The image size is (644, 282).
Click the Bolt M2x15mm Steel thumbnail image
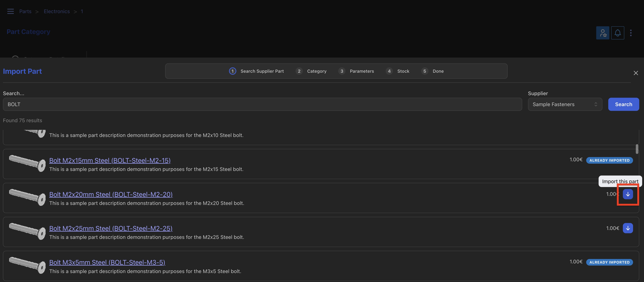27,163
